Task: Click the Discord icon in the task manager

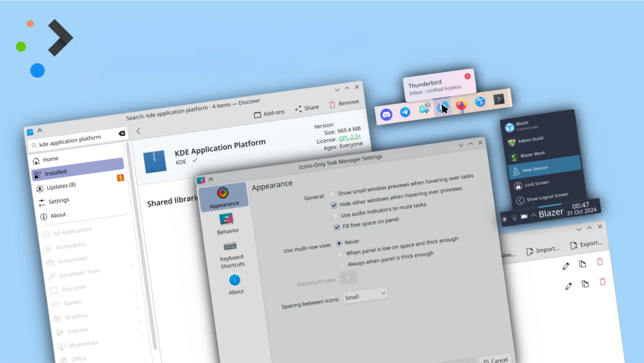Action: pos(386,114)
